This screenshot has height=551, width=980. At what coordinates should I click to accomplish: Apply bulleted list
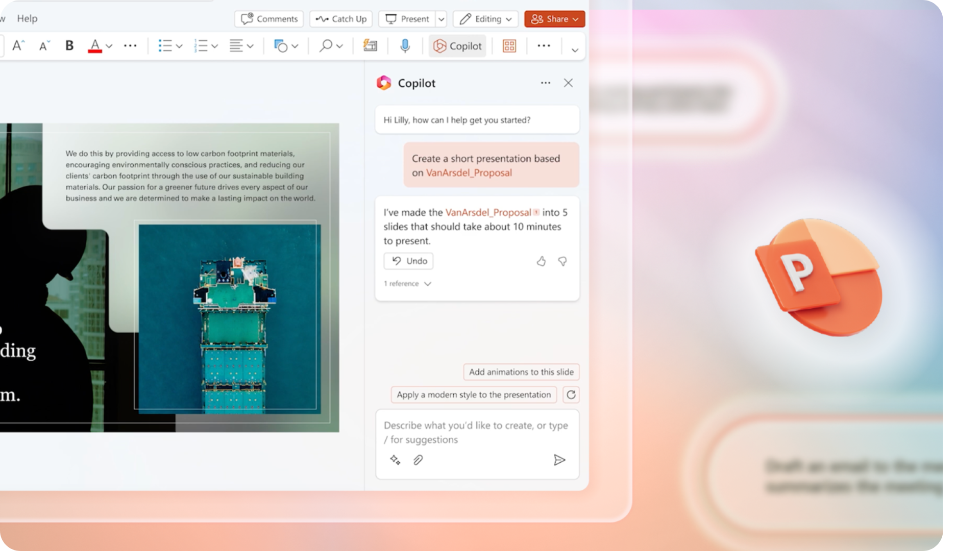165,46
